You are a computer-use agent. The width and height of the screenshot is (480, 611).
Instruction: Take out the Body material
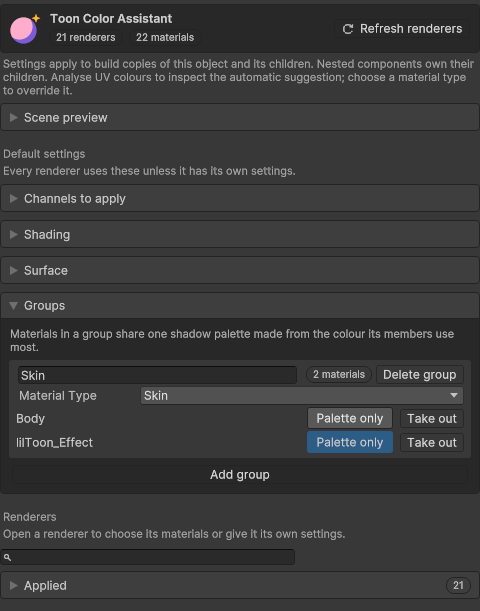(x=432, y=419)
